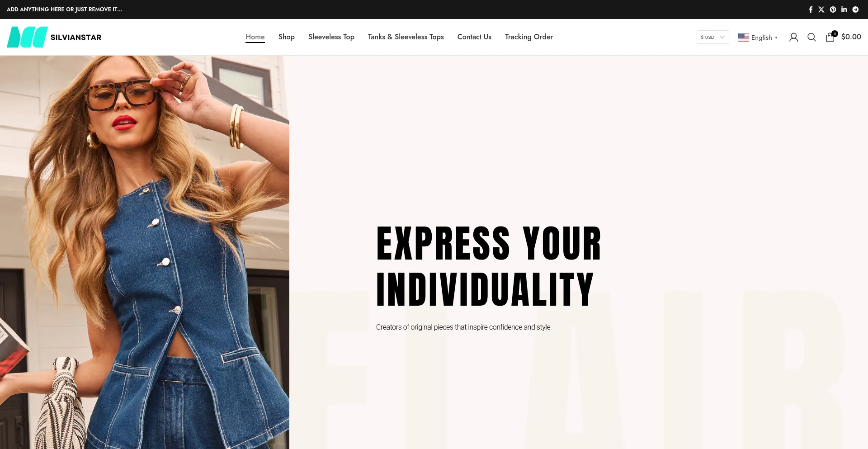Viewport: 868px width, 449px height.
Task: Open the Facebook social link
Action: pos(811,9)
